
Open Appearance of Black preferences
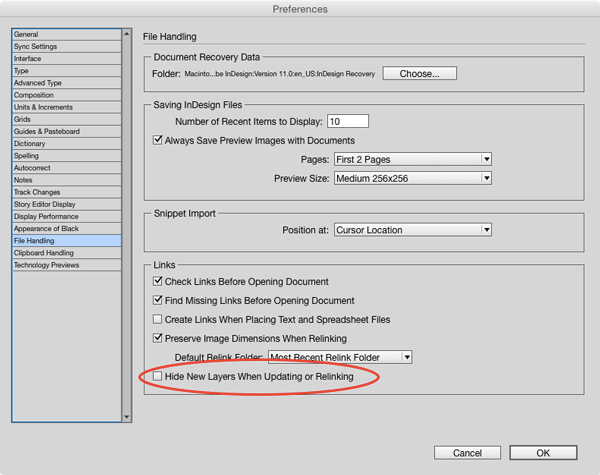(67, 229)
